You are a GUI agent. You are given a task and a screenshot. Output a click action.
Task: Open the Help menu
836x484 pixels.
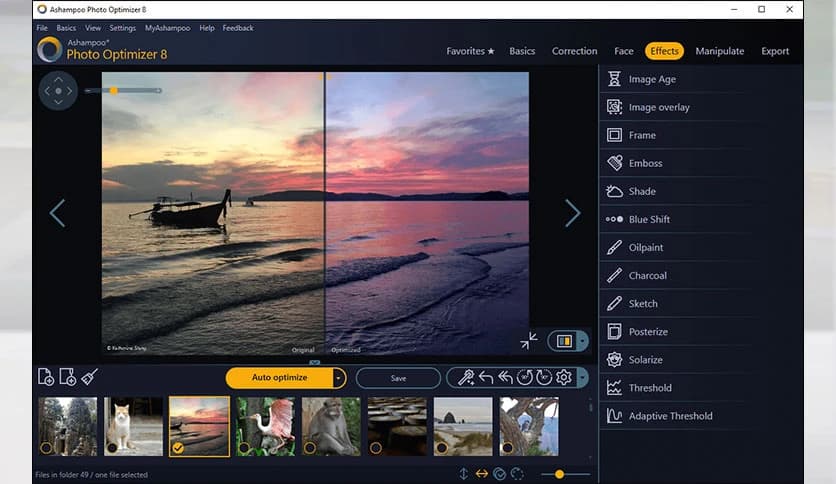click(x=207, y=28)
